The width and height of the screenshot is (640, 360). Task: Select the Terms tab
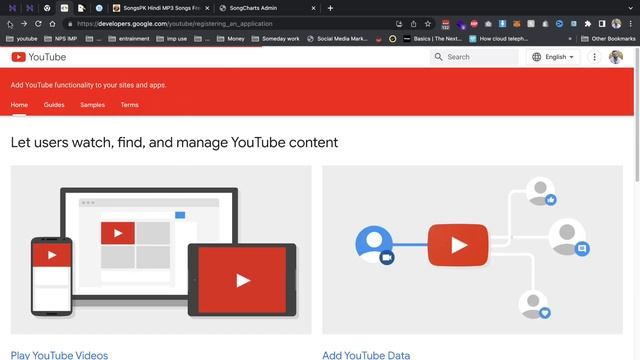pos(129,105)
